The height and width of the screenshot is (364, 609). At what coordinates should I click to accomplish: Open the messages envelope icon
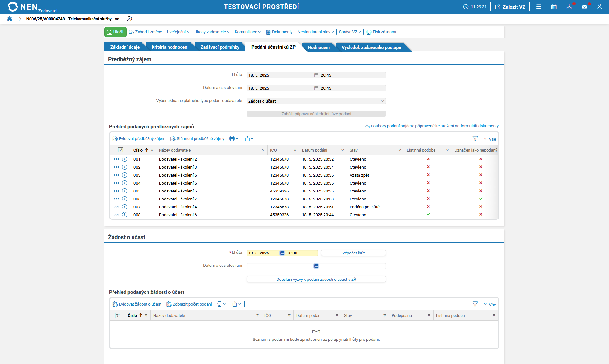tap(584, 7)
